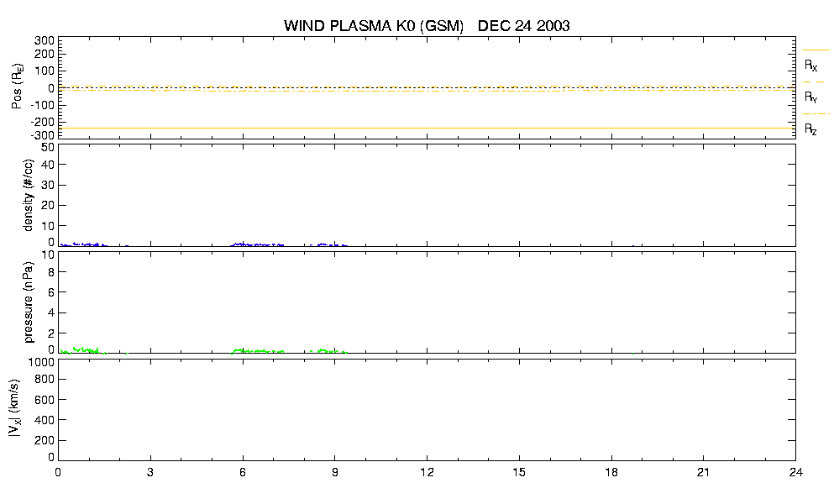
Task: Click the Rz legend label
Action: pyautogui.click(x=810, y=129)
